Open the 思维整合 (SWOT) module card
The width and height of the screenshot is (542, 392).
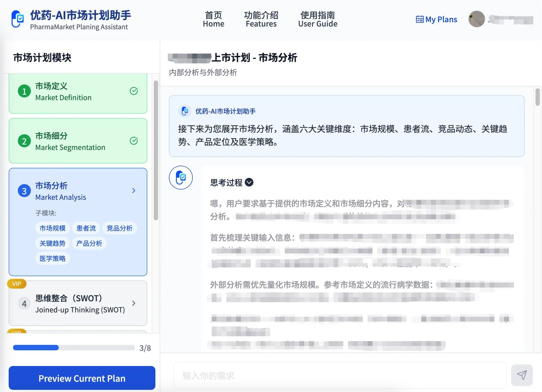(x=78, y=303)
